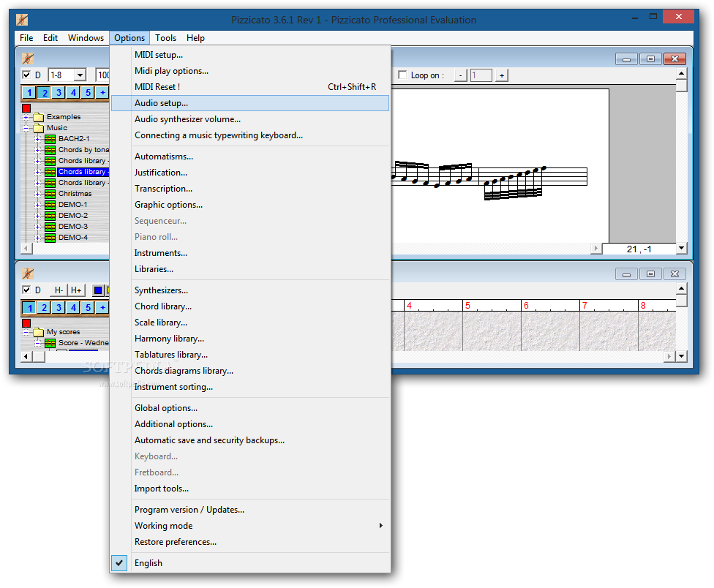Select view 2 in the lower window number bar
Viewport: 714px width, 588px height.
[44, 307]
